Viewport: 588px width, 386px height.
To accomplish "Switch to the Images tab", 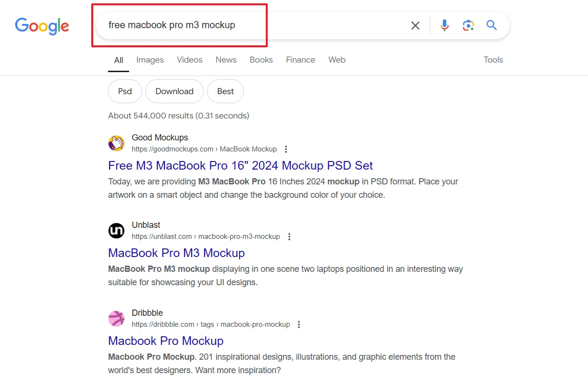I will (150, 60).
